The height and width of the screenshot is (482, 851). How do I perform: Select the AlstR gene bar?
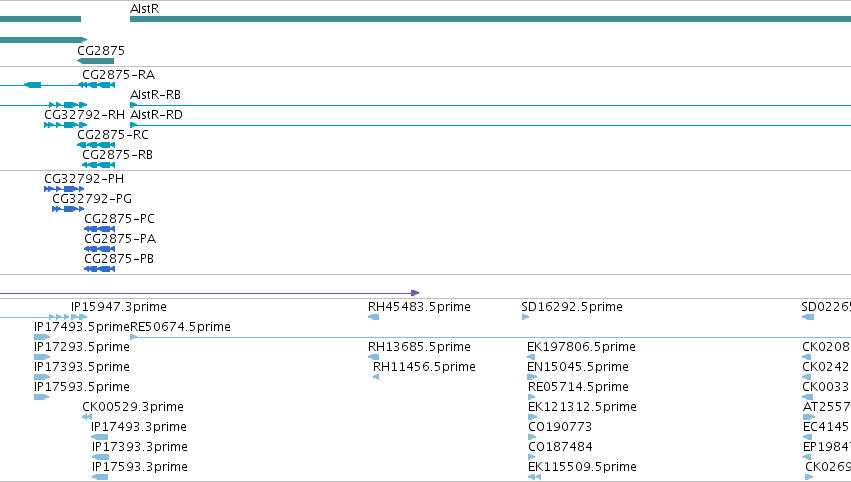point(490,19)
